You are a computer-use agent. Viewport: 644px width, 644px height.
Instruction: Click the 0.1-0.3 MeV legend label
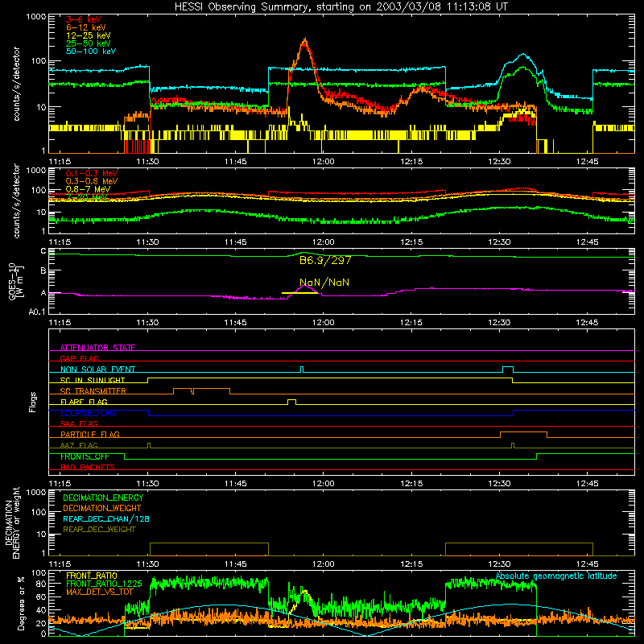pos(92,173)
